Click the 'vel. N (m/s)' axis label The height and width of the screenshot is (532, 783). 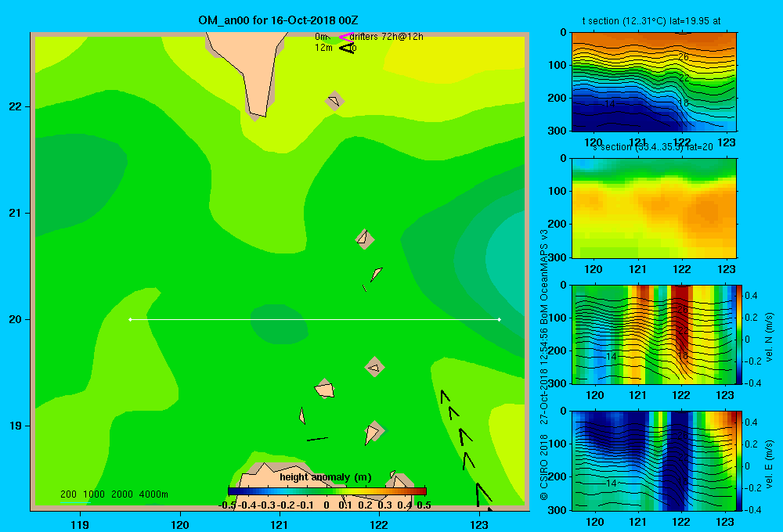pyautogui.click(x=769, y=337)
